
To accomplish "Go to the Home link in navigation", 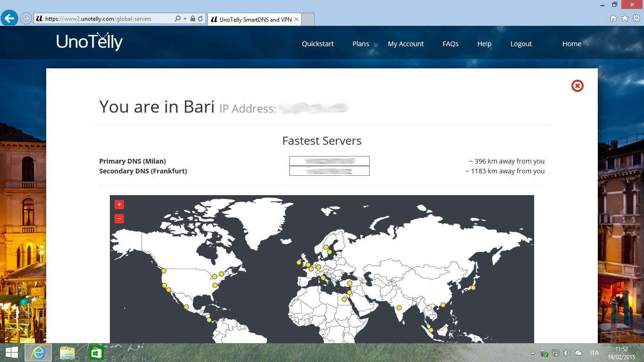I will click(x=572, y=44).
